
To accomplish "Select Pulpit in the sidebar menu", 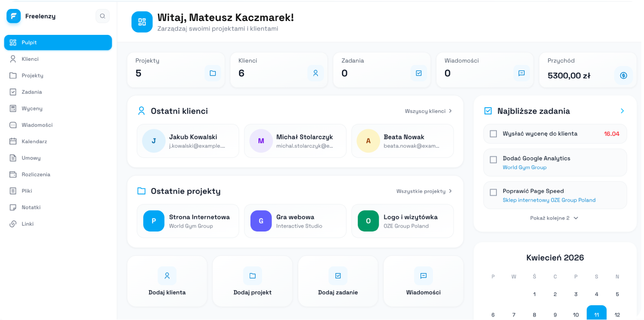I will tap(30, 42).
